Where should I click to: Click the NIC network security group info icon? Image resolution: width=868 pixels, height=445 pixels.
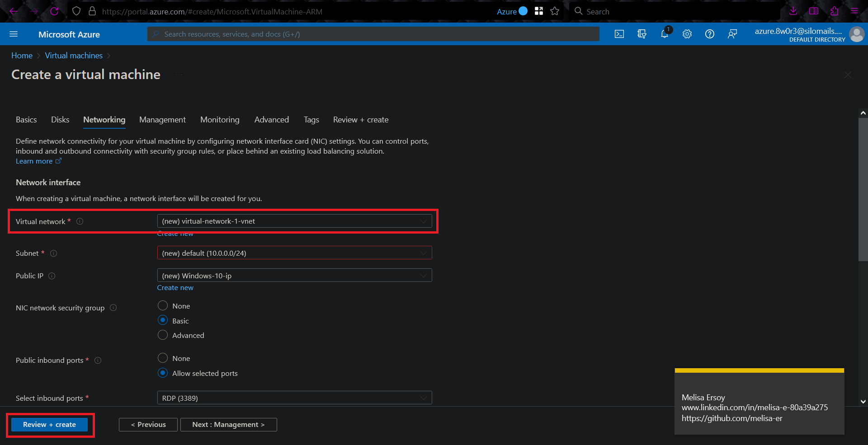point(113,308)
